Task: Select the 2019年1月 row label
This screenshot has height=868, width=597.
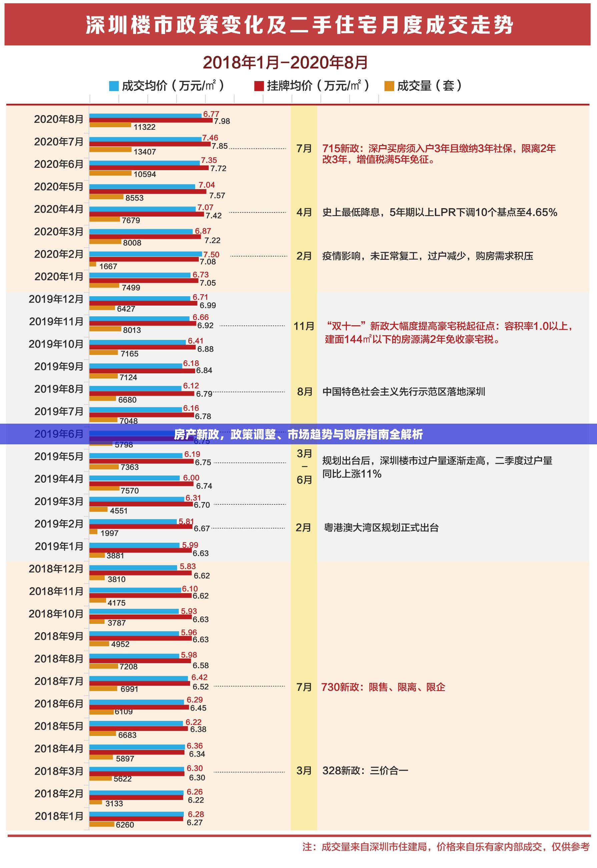Action: point(59,546)
